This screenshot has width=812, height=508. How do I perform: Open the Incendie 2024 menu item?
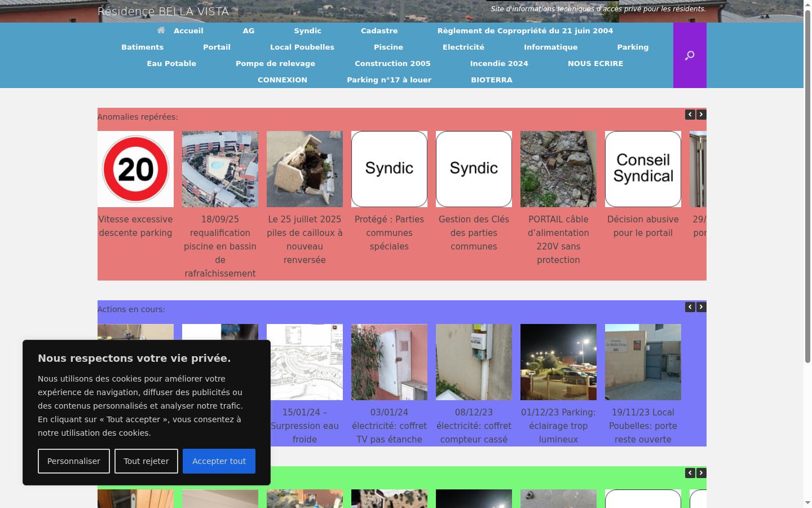[499, 64]
